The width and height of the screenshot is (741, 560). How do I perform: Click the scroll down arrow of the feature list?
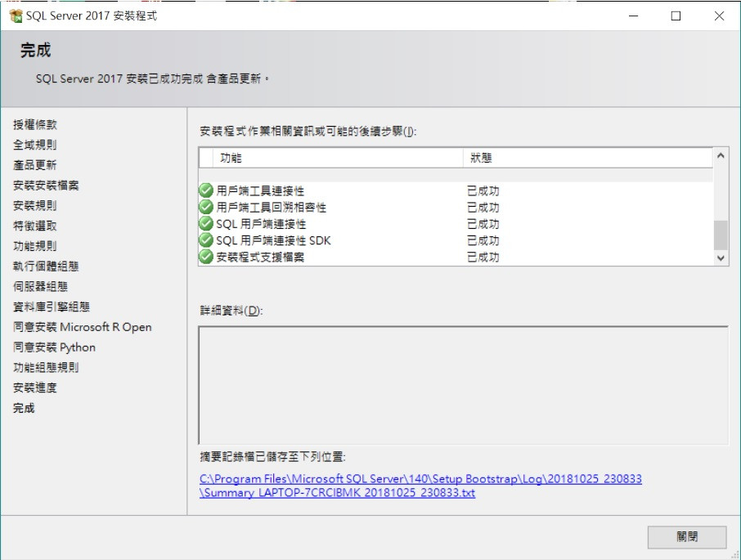721,258
